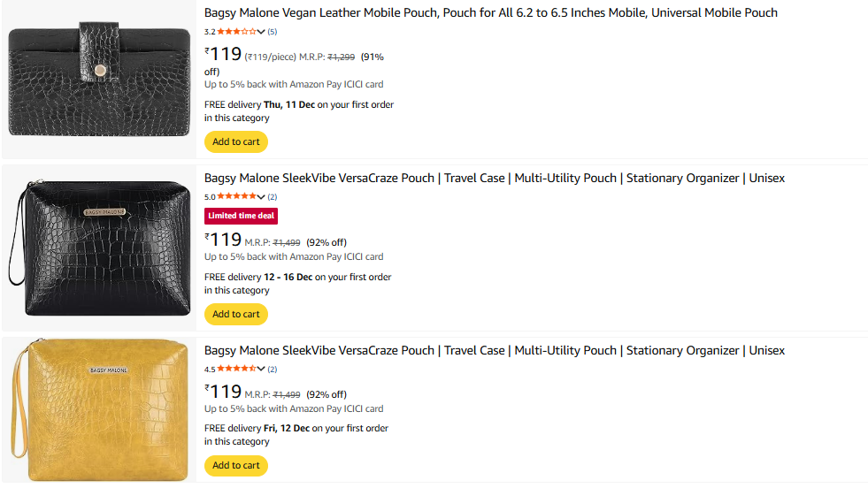The height and width of the screenshot is (488, 868).
Task: Add the Vegan Leather Mobile Pouch to cart
Action: click(236, 141)
